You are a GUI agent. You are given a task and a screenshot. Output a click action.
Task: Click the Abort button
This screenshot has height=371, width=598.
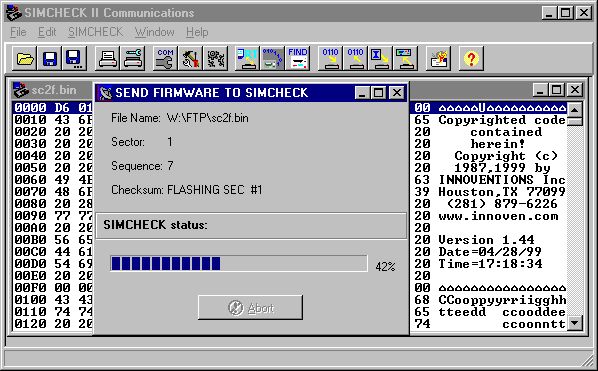250,307
